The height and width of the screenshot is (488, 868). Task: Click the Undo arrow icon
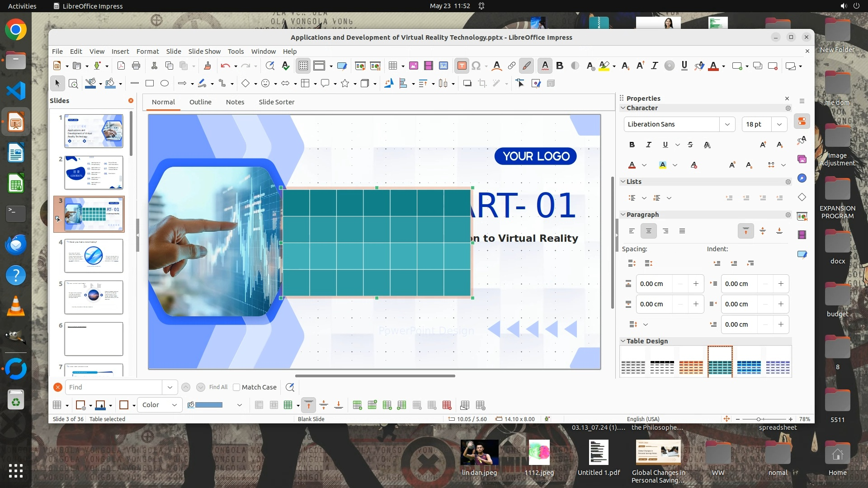[x=225, y=66]
